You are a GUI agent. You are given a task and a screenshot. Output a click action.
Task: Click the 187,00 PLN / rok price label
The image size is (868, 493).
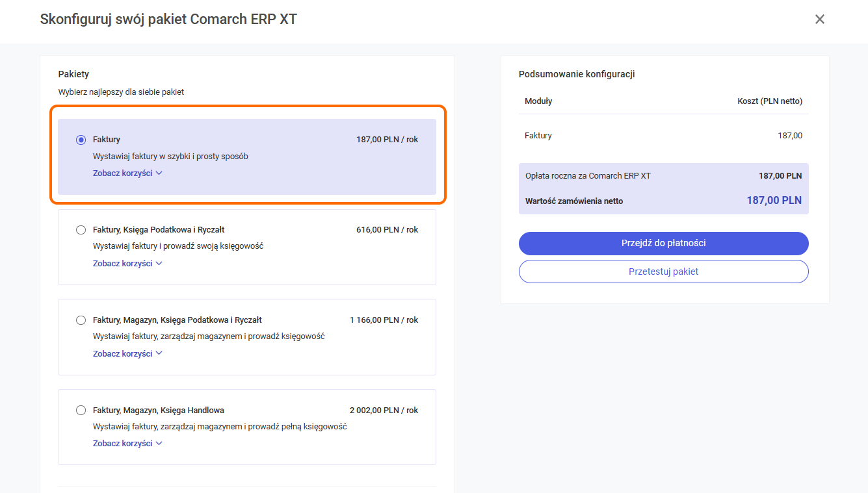click(387, 140)
